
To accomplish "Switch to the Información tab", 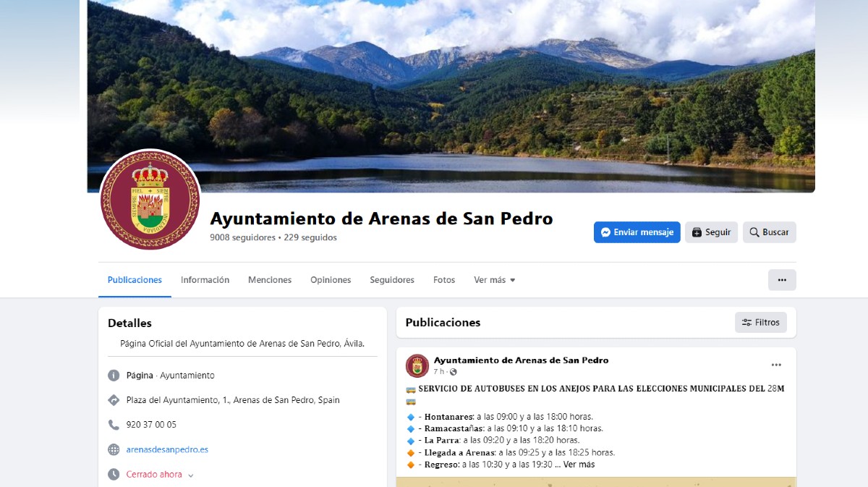I will (x=205, y=280).
